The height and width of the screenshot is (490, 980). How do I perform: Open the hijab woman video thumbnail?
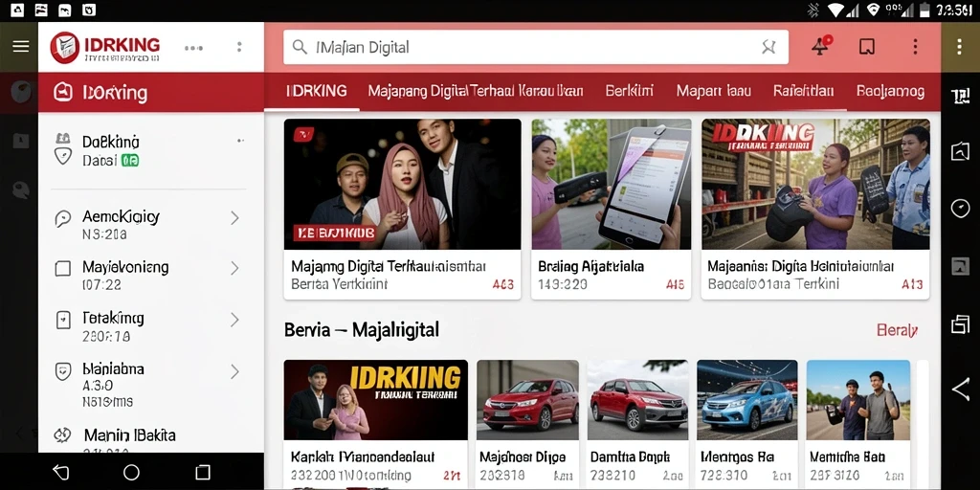(402, 185)
